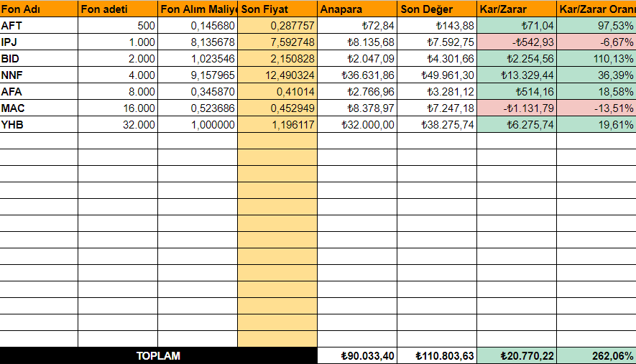636x364 pixels.
Task: Click the profit cell ₺6.275,74
Action: [x=517, y=125]
